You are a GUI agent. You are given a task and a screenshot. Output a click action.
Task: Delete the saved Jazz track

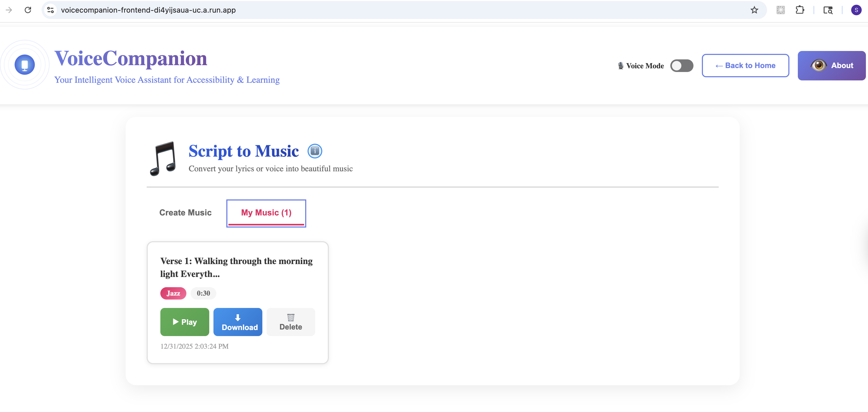(290, 322)
